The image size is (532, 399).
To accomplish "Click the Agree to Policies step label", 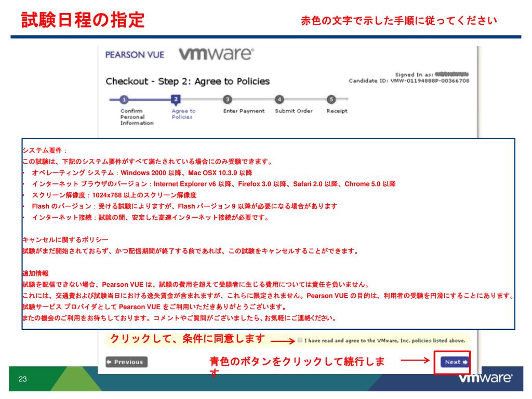I will (x=183, y=114).
